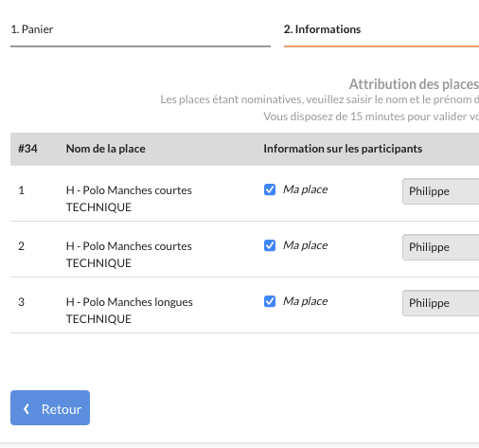The height and width of the screenshot is (448, 479).
Task: Click the Ma place label in row 2
Action: pyautogui.click(x=305, y=245)
